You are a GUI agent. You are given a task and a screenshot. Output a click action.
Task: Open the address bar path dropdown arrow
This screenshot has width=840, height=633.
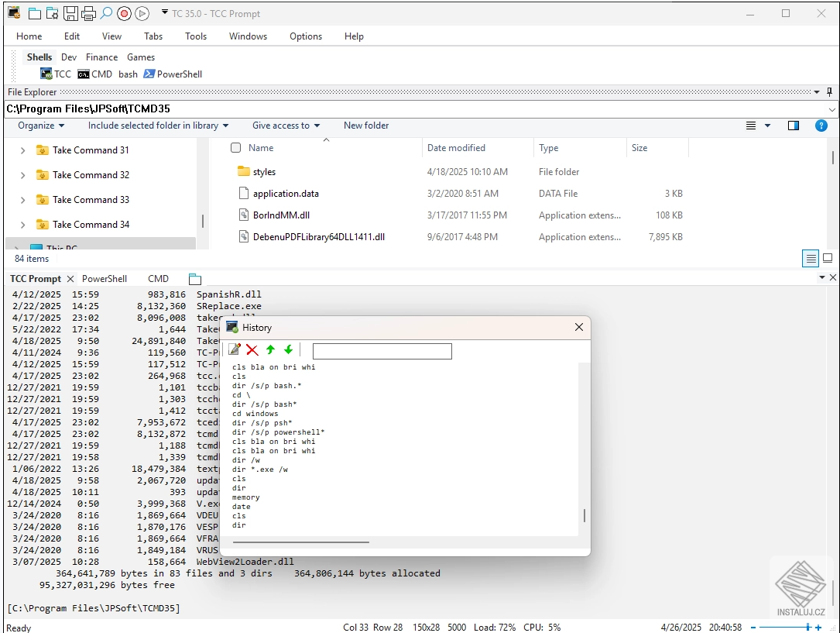tap(831, 109)
